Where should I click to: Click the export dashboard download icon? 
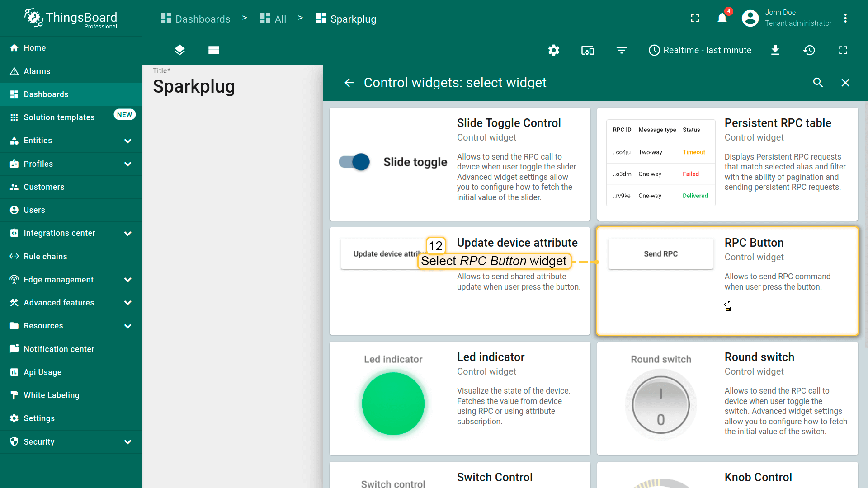[775, 50]
